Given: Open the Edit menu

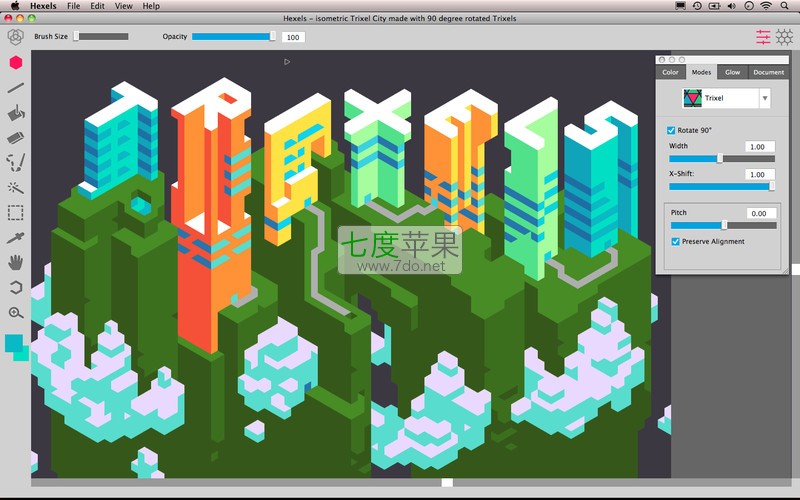Looking at the screenshot, I should (97, 6).
